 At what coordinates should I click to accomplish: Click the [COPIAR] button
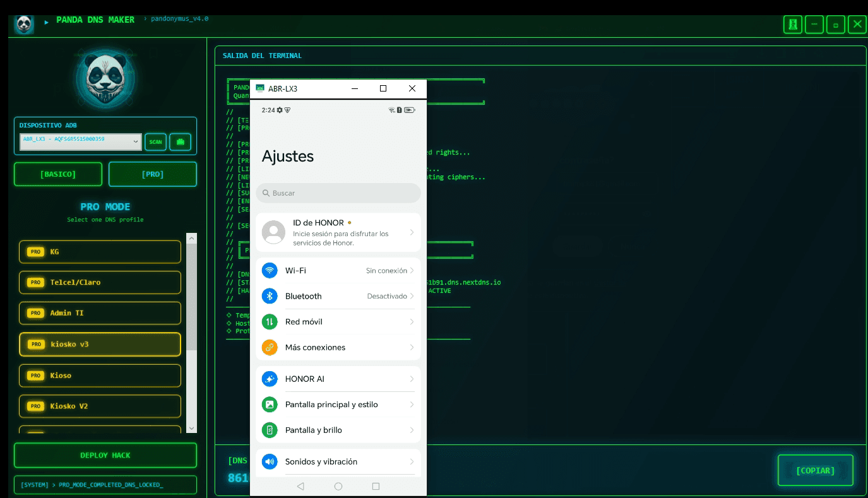pos(815,470)
